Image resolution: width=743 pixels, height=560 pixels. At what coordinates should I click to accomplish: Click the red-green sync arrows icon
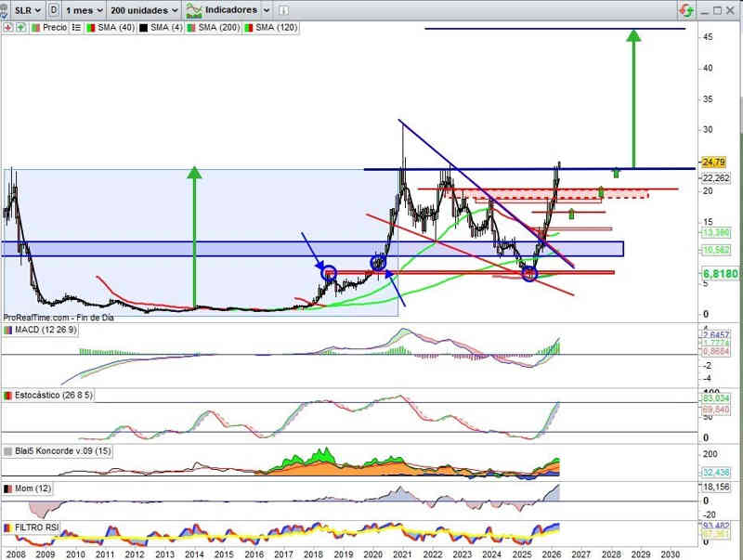(686, 9)
